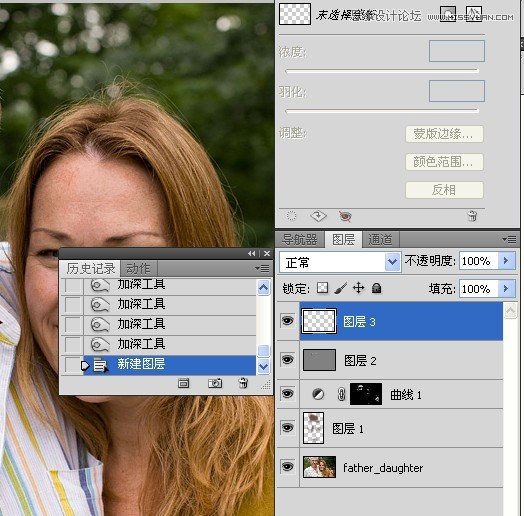Image resolution: width=524 pixels, height=516 pixels.
Task: Click the fill 100% field
Action: pyautogui.click(x=479, y=288)
